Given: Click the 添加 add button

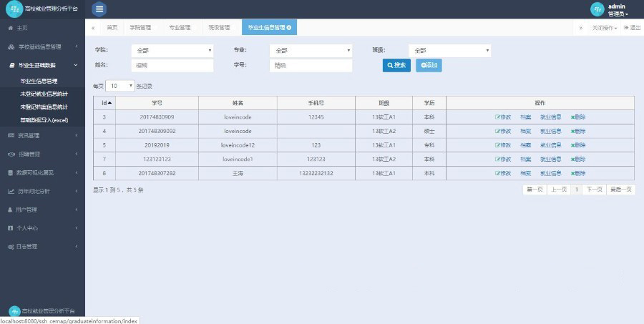Looking at the screenshot, I should click(429, 65).
